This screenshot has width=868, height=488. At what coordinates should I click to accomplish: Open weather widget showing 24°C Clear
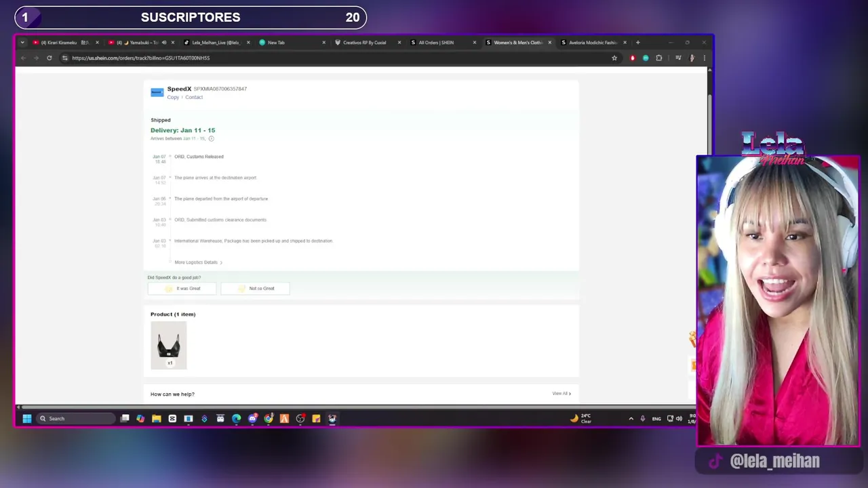tap(581, 419)
